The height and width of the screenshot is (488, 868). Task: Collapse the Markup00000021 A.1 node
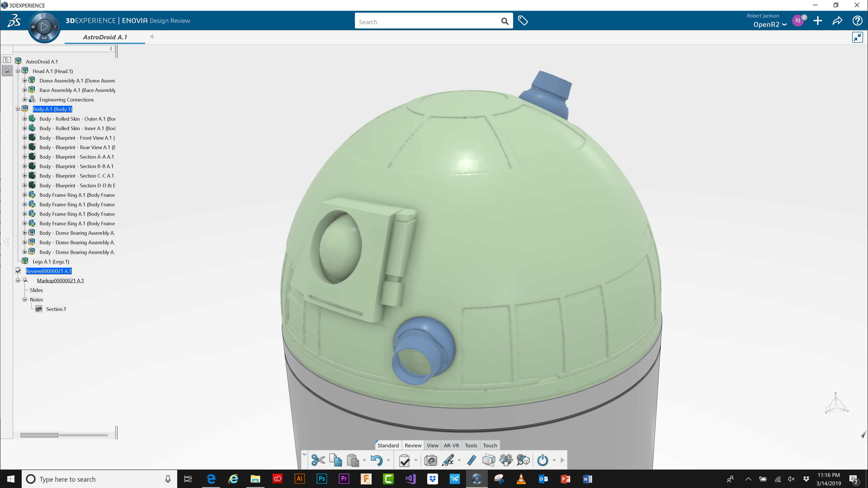click(18, 280)
